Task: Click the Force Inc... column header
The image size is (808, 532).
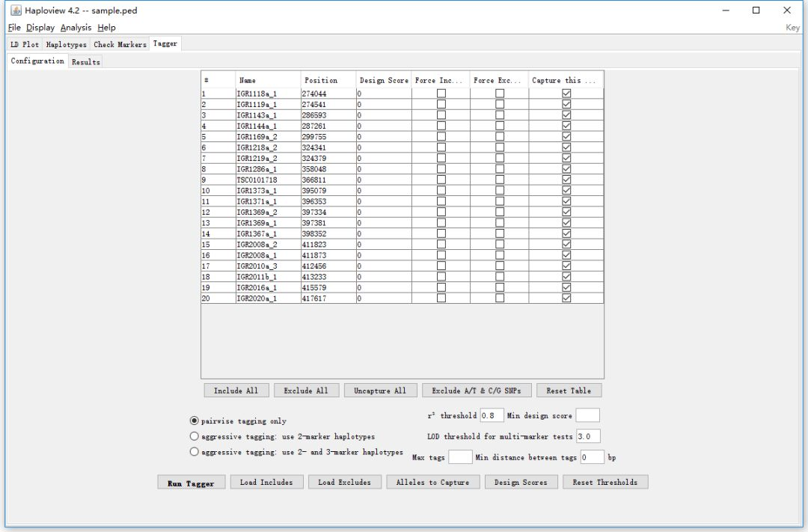Action: pos(441,80)
